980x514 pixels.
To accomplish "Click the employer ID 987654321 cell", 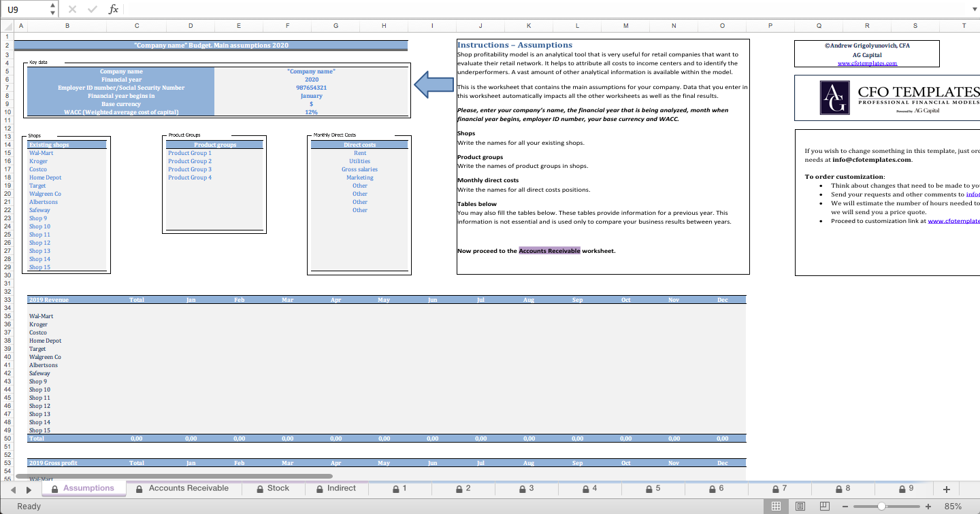I will point(311,88).
